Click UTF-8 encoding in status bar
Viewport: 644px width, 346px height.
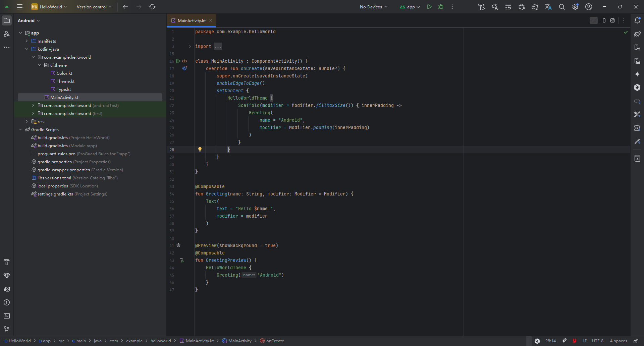tap(597, 341)
